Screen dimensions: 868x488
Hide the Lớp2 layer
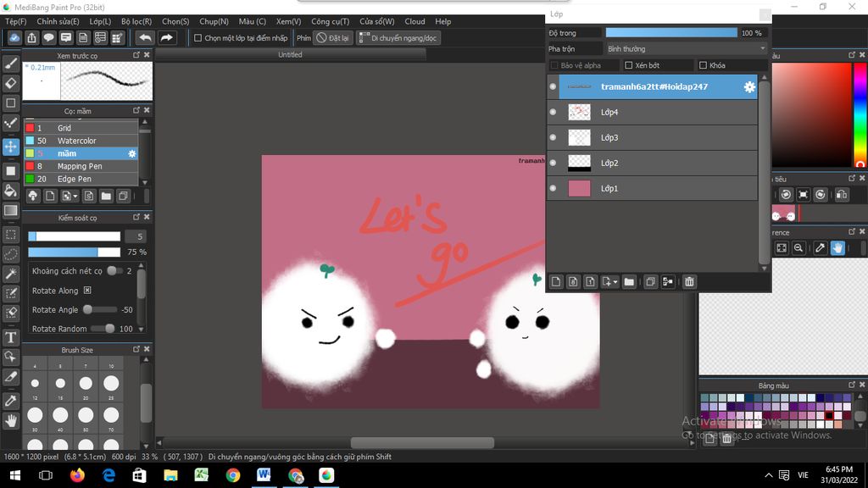(x=553, y=164)
